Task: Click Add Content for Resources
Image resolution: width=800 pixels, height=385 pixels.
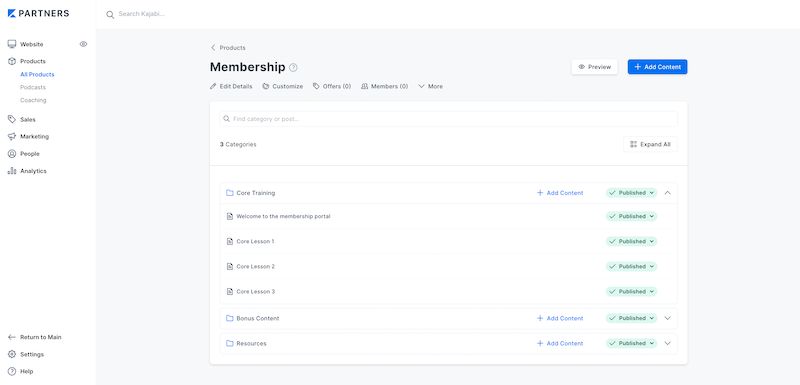Action: pyautogui.click(x=560, y=343)
